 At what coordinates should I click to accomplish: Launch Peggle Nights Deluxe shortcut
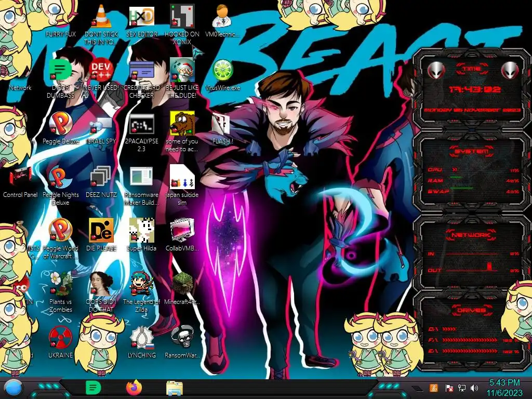coord(60,177)
